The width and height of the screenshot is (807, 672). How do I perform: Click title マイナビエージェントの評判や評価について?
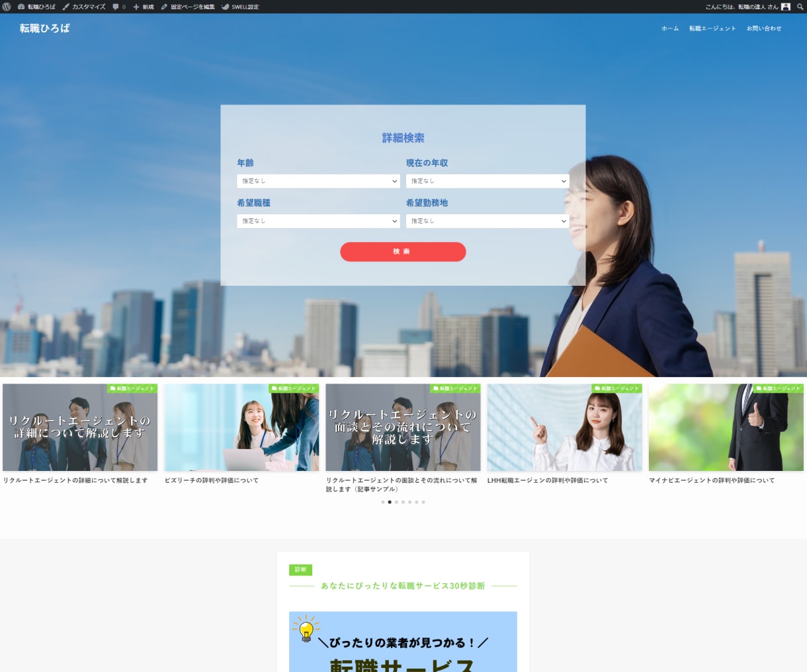click(x=712, y=480)
